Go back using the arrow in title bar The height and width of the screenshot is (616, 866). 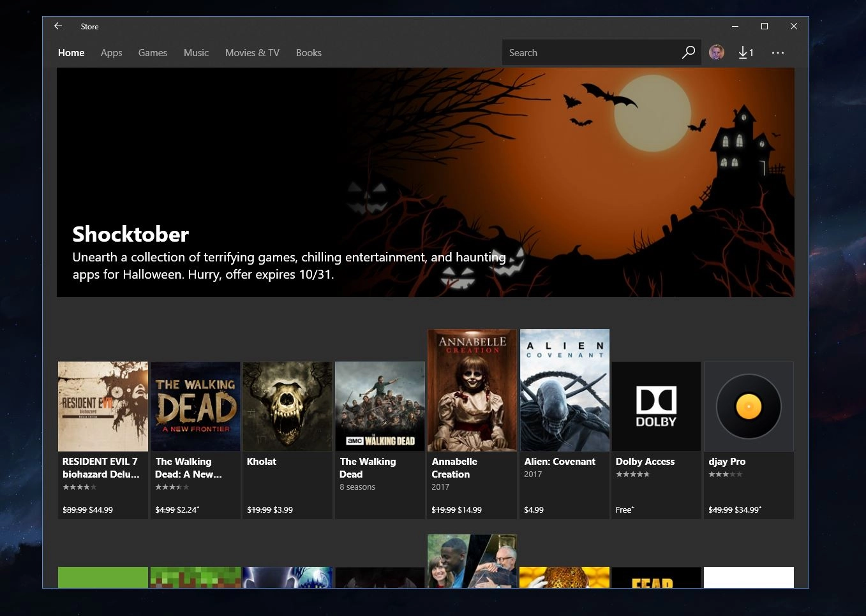coord(58,26)
